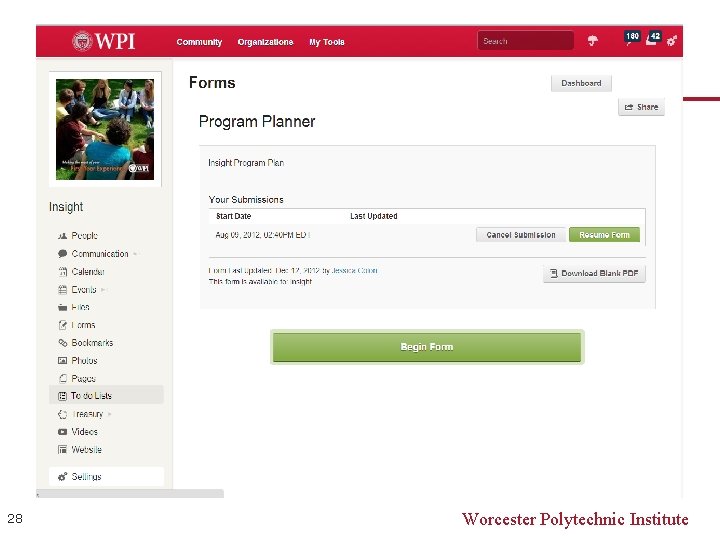Click the gear icon in the top bar

click(672, 41)
